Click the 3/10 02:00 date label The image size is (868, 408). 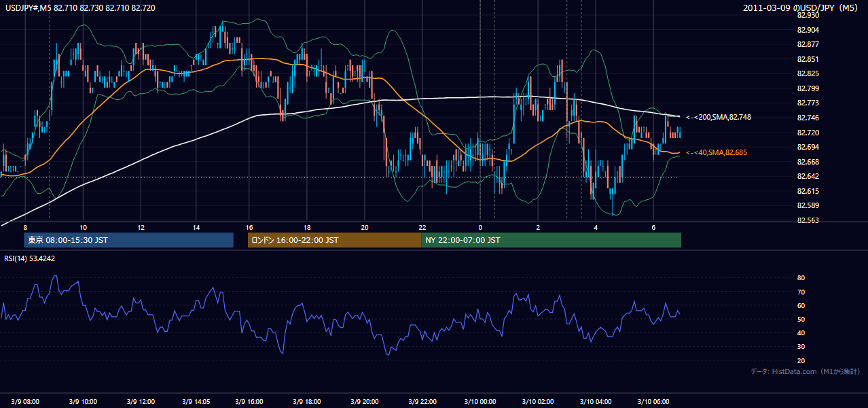(537, 401)
